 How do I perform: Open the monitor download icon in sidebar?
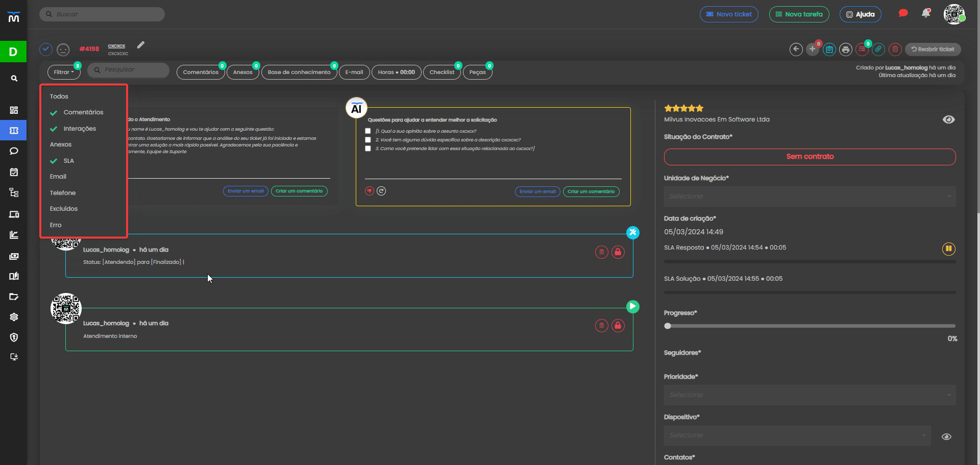coord(14,357)
